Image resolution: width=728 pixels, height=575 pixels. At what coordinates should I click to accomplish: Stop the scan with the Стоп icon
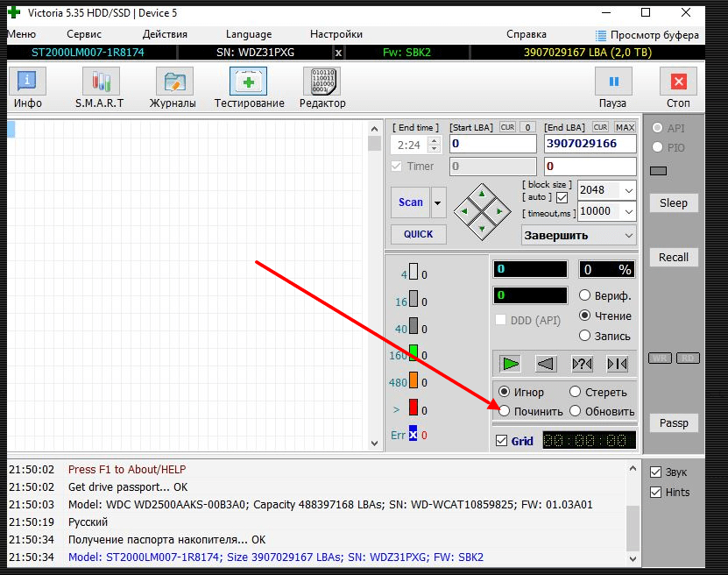678,82
